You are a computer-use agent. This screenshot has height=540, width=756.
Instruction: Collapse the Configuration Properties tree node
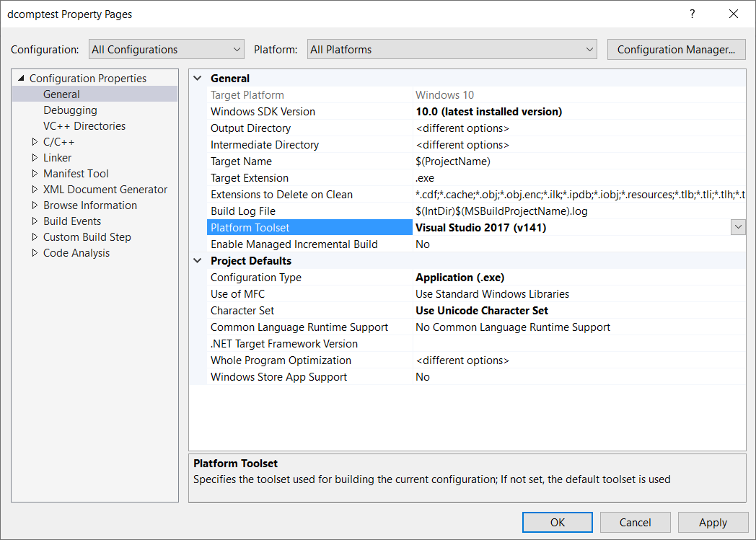click(20, 79)
